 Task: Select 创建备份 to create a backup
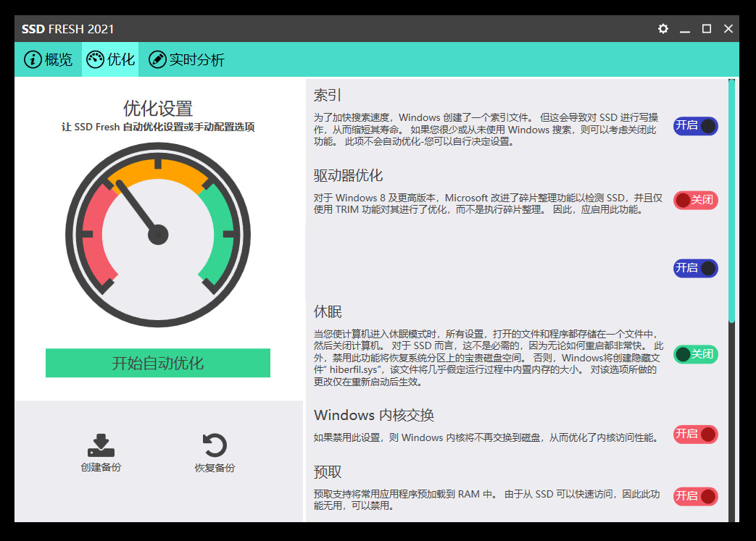(100, 451)
